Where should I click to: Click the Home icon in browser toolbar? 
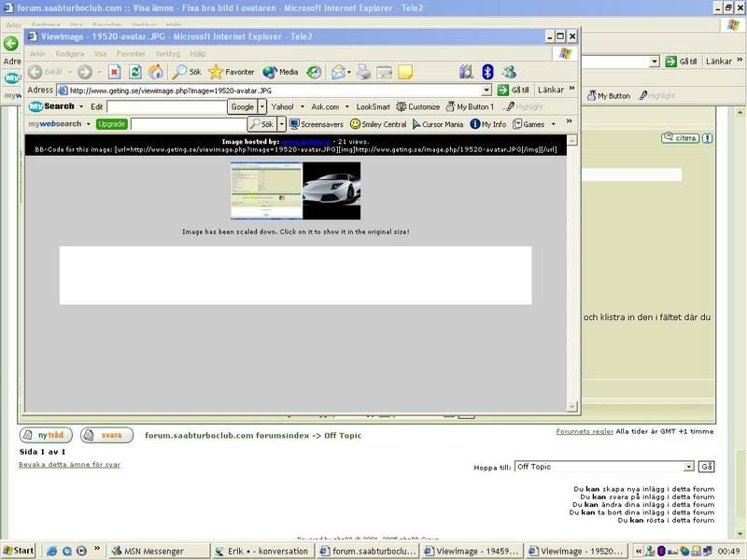(x=155, y=72)
